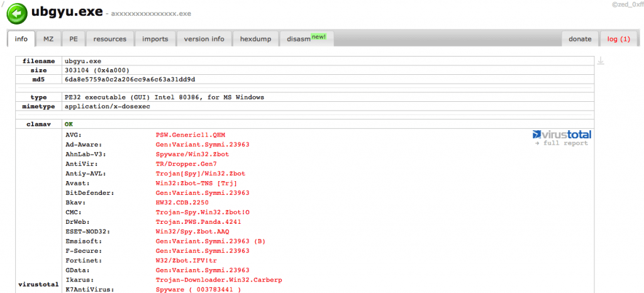Click the md5 hash value
Screen dimensions: 644x293
130,79
